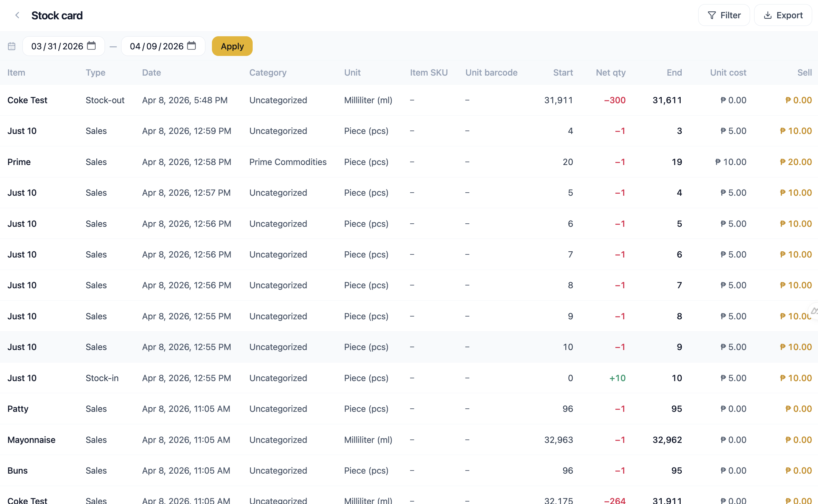Apply the selected date range

click(232, 46)
